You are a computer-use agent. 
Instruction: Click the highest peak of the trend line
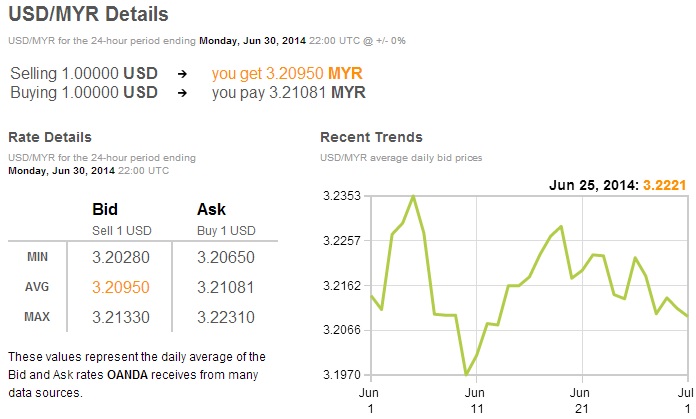coord(414,196)
